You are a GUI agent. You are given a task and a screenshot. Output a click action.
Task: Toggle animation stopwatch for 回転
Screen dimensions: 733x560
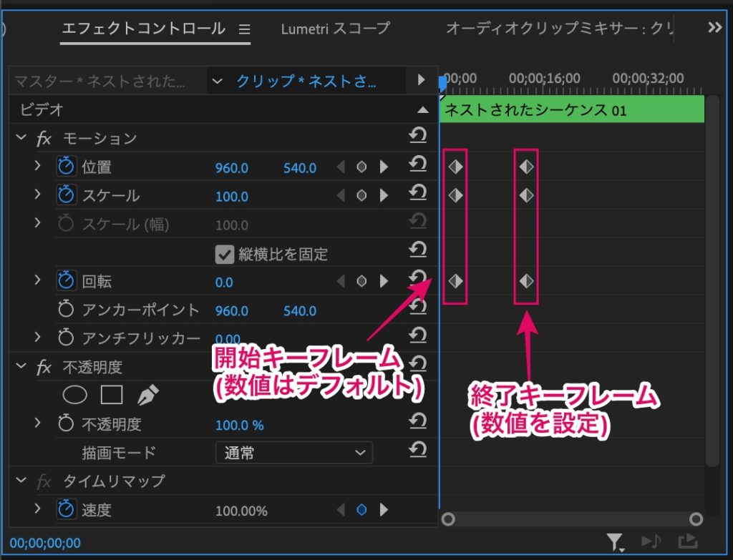click(66, 280)
